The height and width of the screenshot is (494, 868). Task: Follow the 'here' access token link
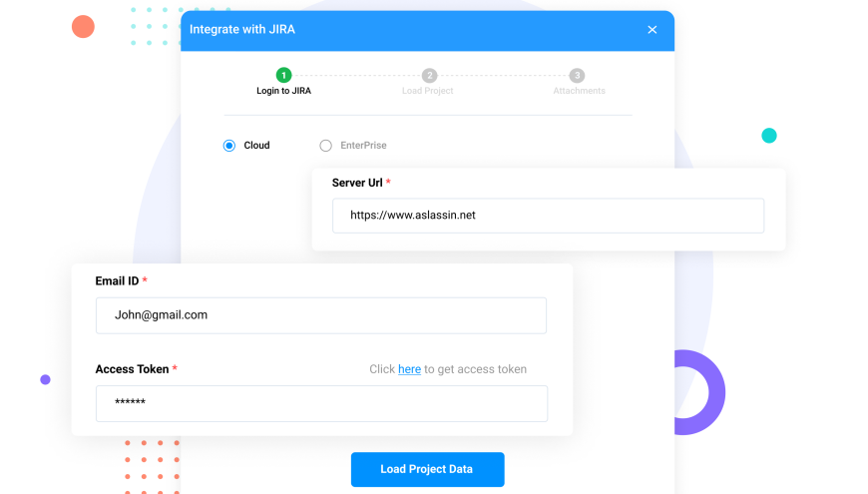pos(409,369)
